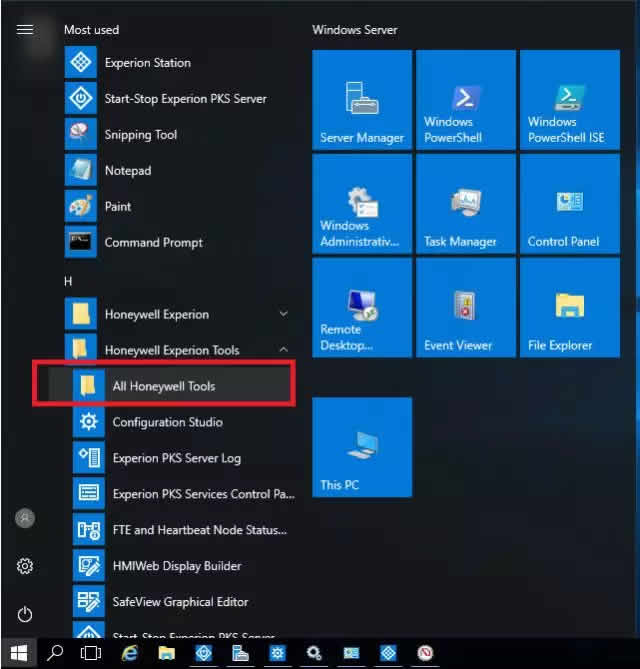Open Experion PKS Server Log
640x669 pixels.
point(183,458)
